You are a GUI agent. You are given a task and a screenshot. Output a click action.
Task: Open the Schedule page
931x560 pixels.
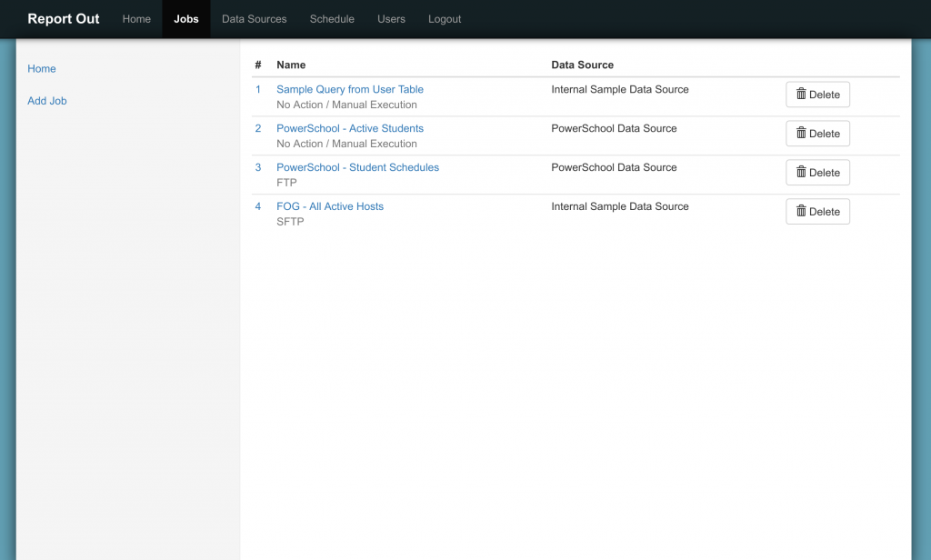(332, 18)
